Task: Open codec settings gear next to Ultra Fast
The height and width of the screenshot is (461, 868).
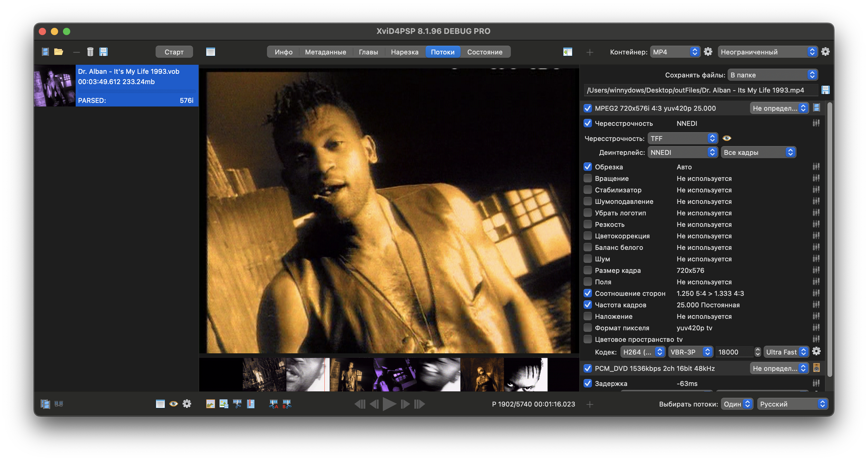Action: pos(816,351)
